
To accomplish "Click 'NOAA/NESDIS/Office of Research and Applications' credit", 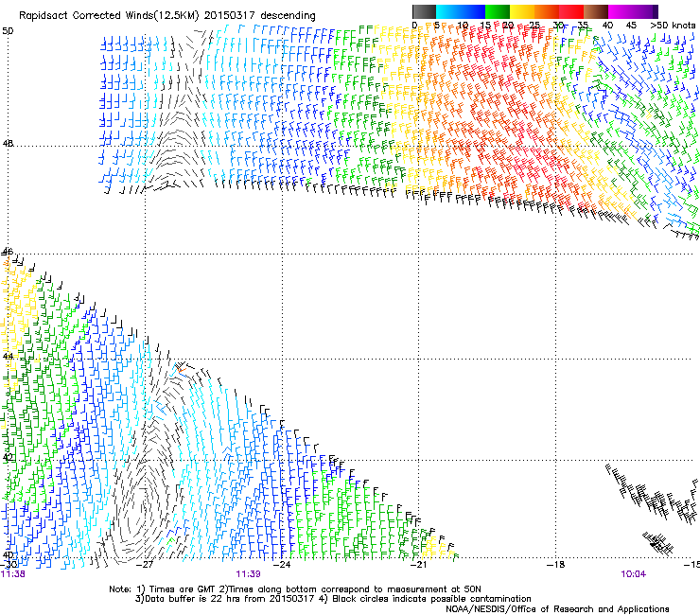I will coord(557,609).
